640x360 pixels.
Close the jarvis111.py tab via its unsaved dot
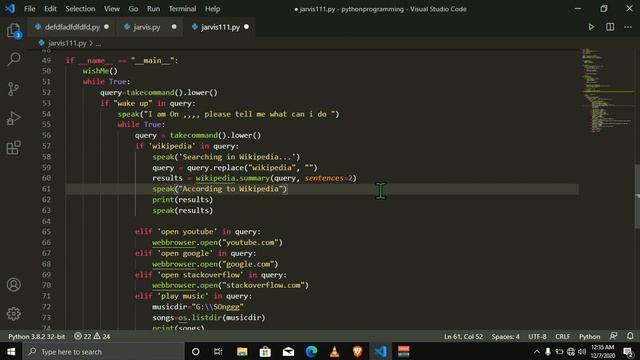[x=247, y=27]
